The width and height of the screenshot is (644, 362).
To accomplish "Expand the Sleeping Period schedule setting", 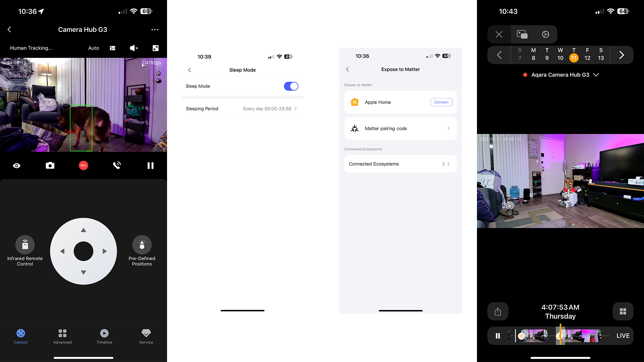I will [x=297, y=108].
